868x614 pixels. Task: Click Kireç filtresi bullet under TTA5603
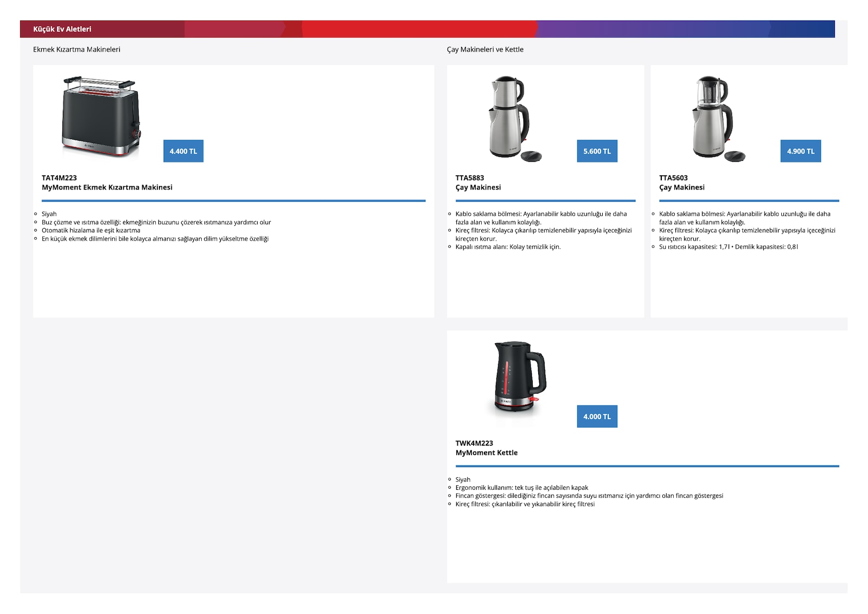[747, 235]
